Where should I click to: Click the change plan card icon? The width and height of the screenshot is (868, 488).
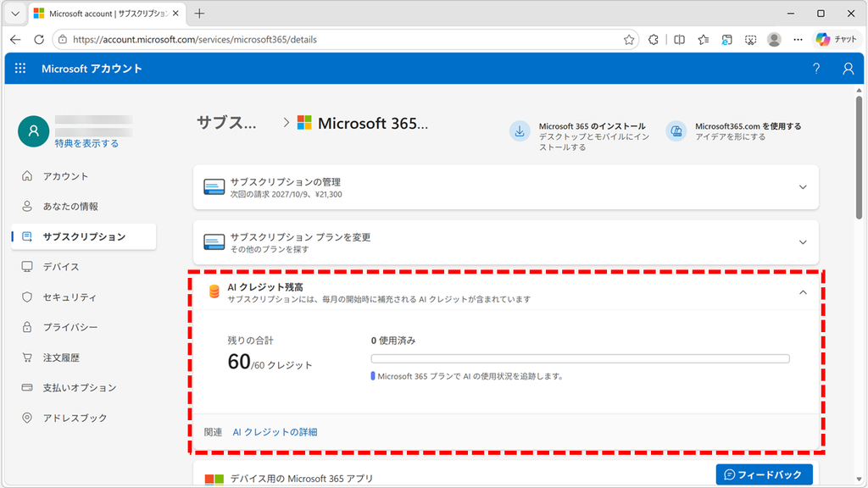tap(214, 241)
